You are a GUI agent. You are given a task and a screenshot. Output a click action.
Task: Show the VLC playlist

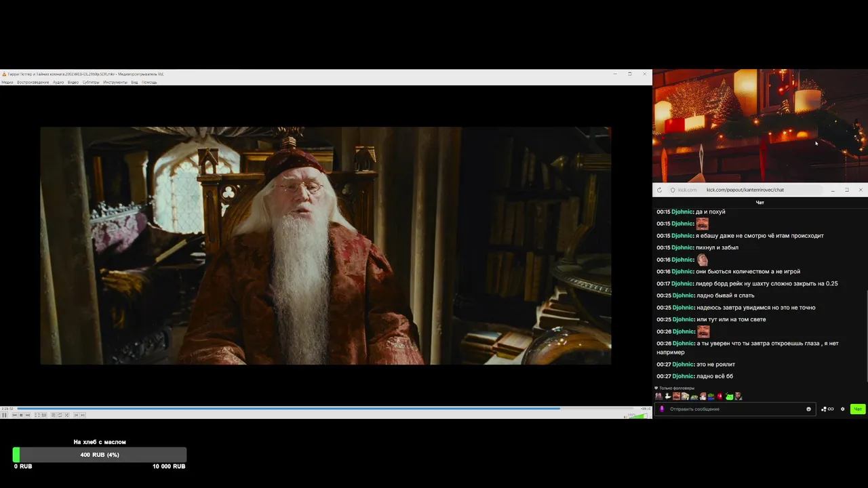coord(54,415)
